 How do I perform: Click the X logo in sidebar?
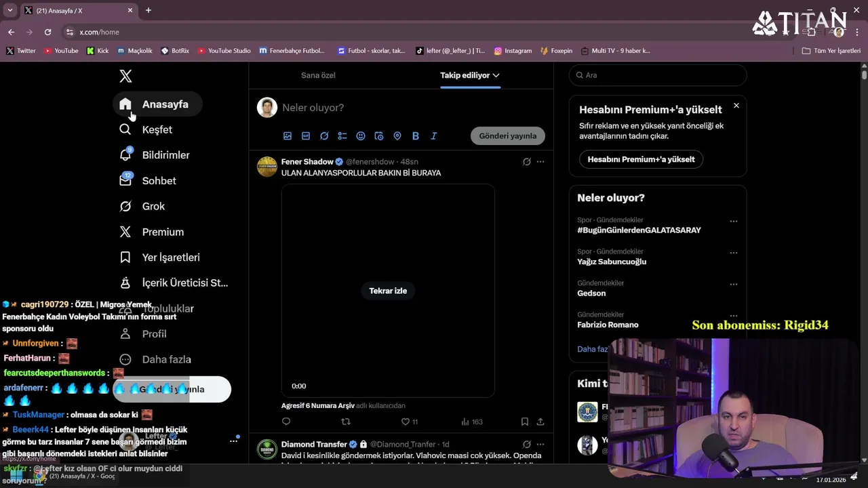click(125, 76)
